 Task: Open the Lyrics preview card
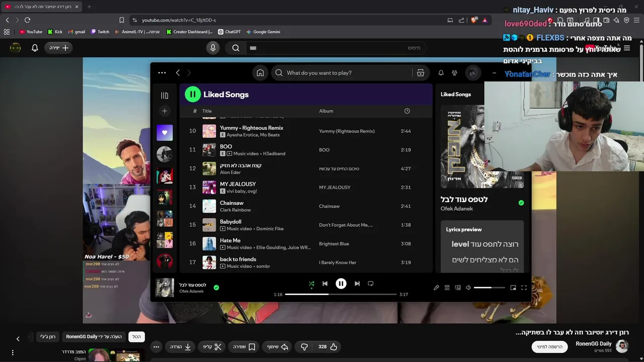click(482, 247)
